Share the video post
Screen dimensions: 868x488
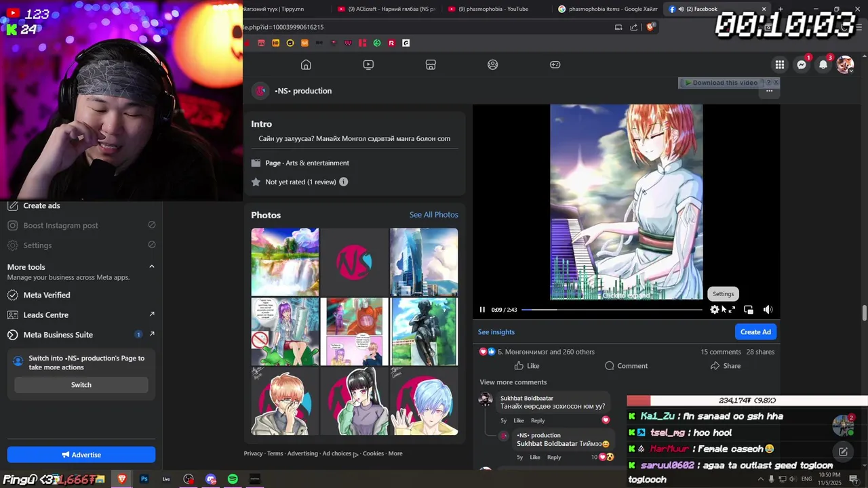[725, 366]
